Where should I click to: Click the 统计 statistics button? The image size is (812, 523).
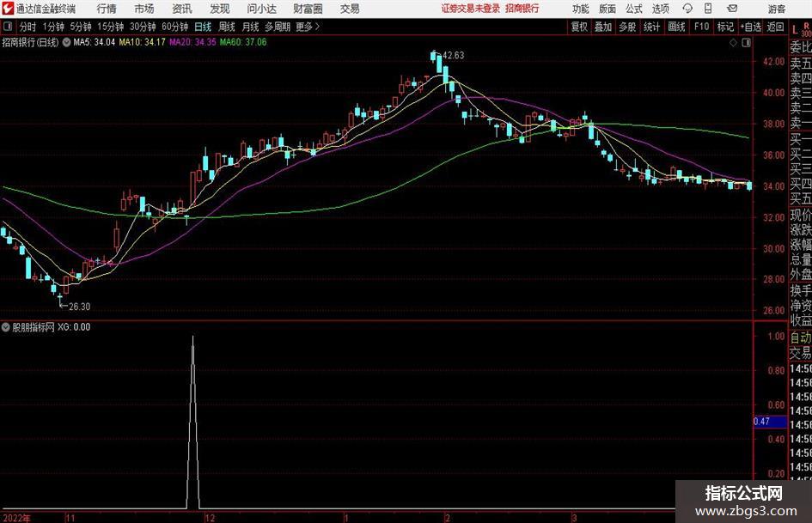pos(651,27)
